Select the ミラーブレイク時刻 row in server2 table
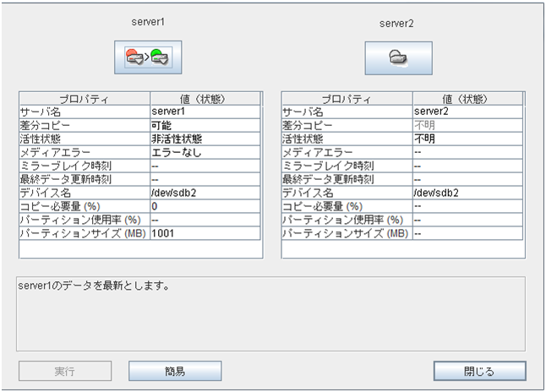 point(347,165)
